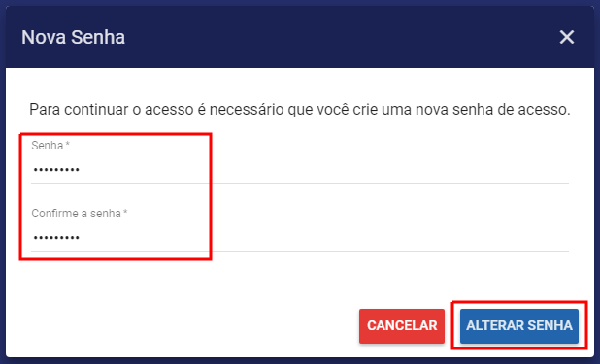Click the underline of the Senha field
Viewport: 600px width, 364px height.
300,183
